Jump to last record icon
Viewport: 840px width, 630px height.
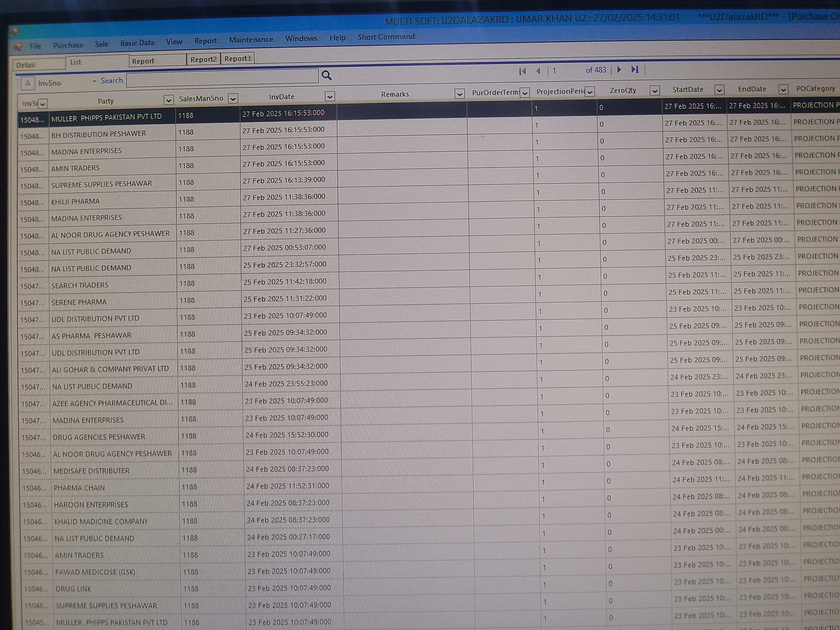[x=635, y=69]
